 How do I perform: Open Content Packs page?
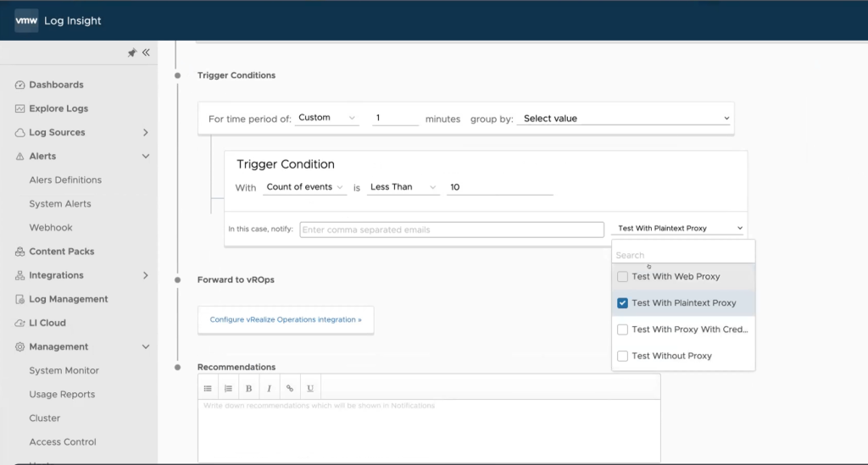click(x=61, y=252)
